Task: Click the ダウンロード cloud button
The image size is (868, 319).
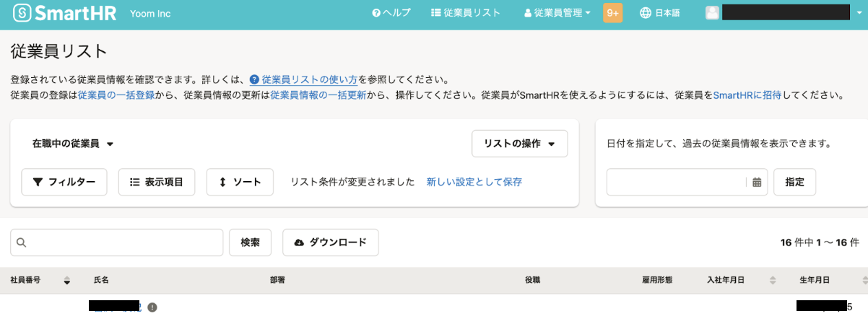Action: click(x=330, y=242)
